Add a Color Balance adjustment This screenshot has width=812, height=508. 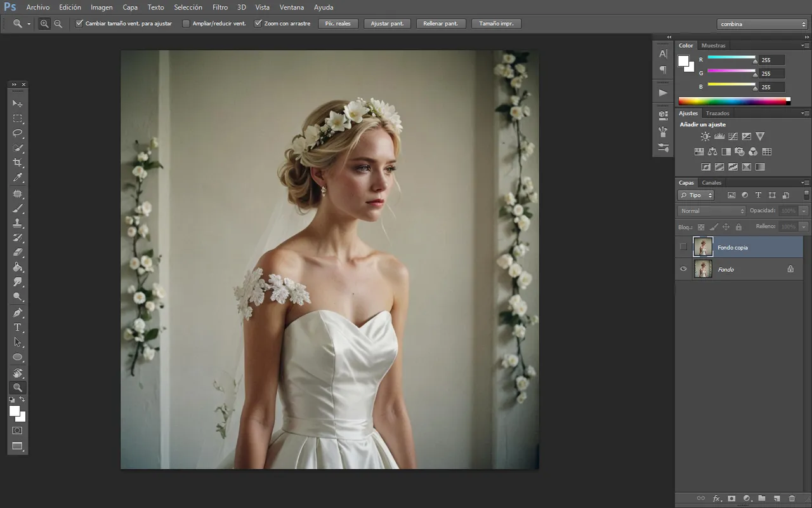pos(712,152)
